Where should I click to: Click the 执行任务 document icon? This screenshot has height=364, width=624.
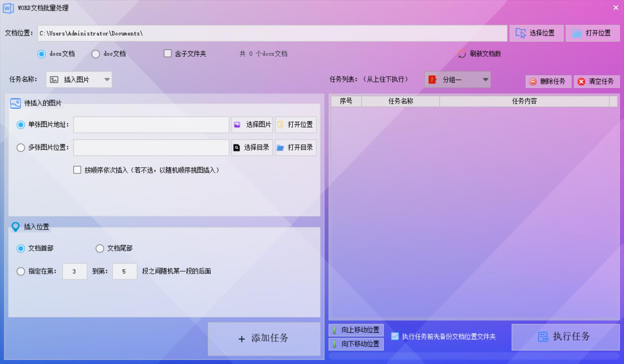pyautogui.click(x=543, y=337)
